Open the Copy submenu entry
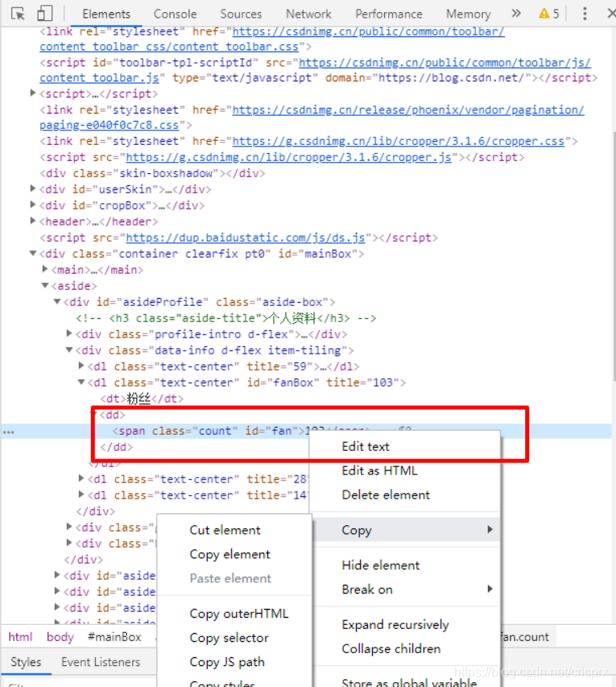The image size is (616, 687). [x=404, y=530]
